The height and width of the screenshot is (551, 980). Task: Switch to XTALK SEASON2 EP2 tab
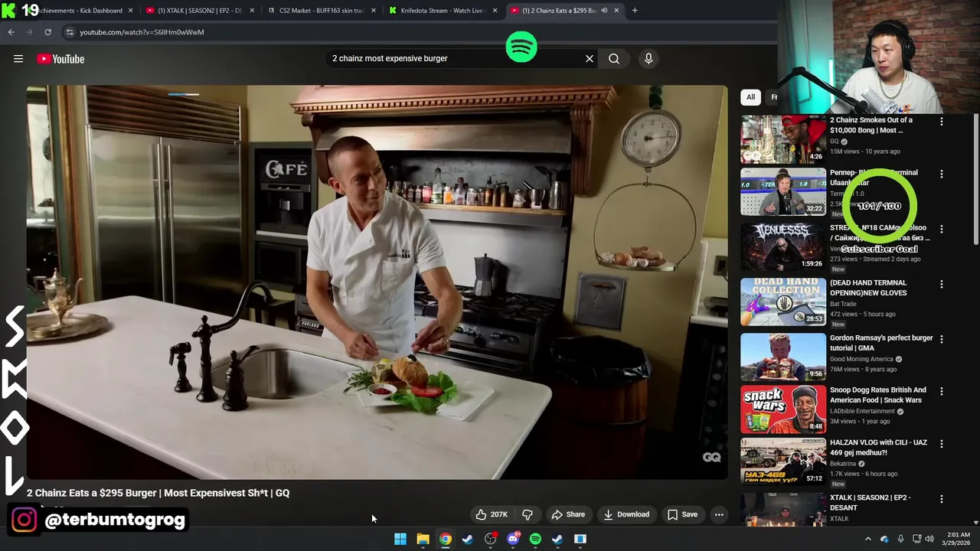199,11
